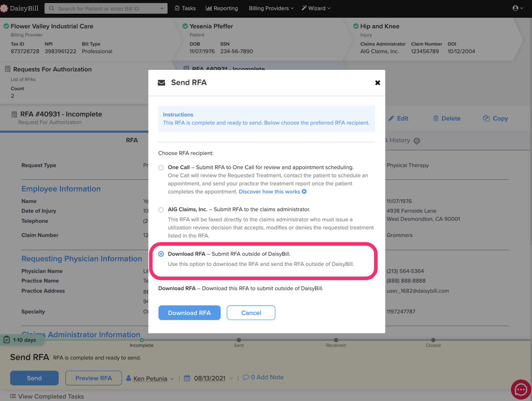Click the Copy documents icon
The width and height of the screenshot is (532, 401).
tap(486, 118)
